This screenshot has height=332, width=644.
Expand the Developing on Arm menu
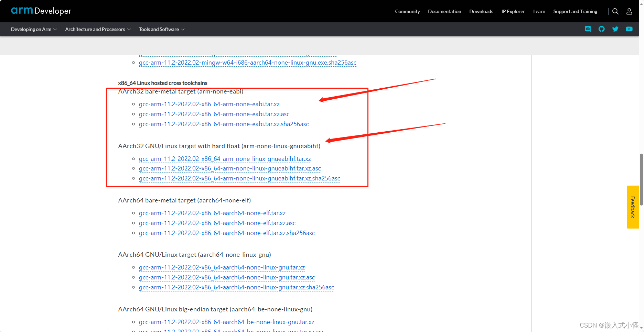[x=34, y=29]
